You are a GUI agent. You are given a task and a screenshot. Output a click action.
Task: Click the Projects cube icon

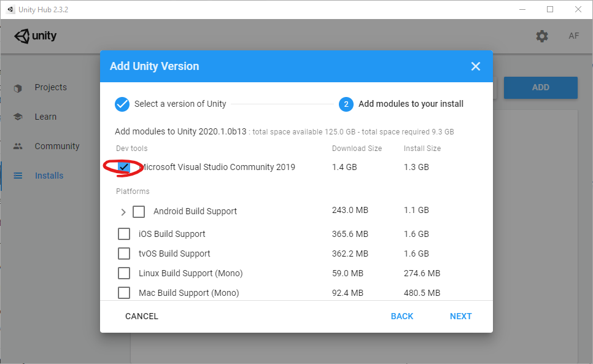(x=18, y=88)
